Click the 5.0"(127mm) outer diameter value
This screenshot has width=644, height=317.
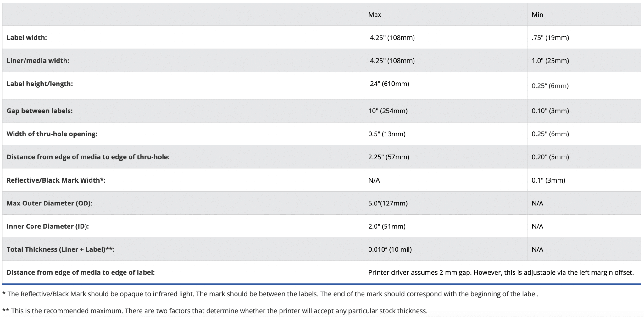(388, 203)
